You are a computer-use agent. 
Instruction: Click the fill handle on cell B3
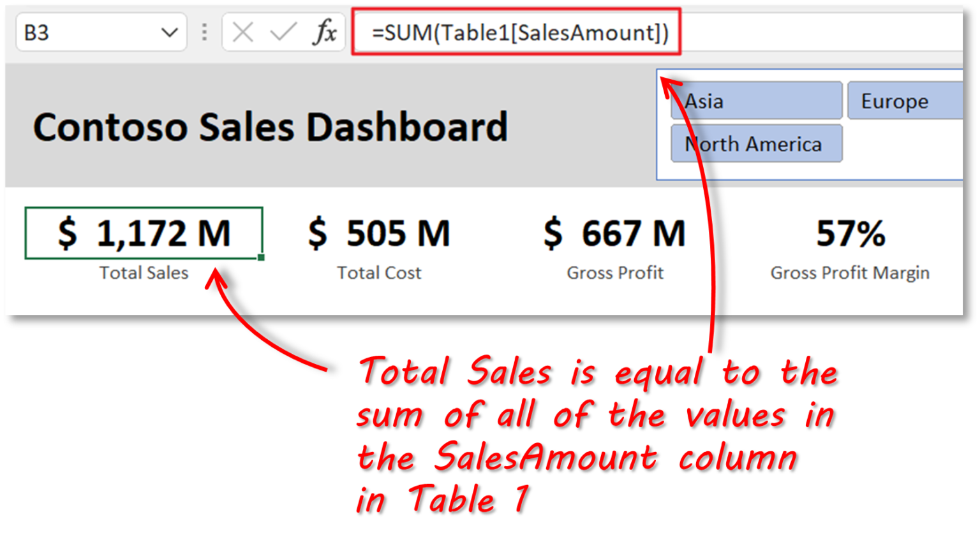tap(261, 258)
